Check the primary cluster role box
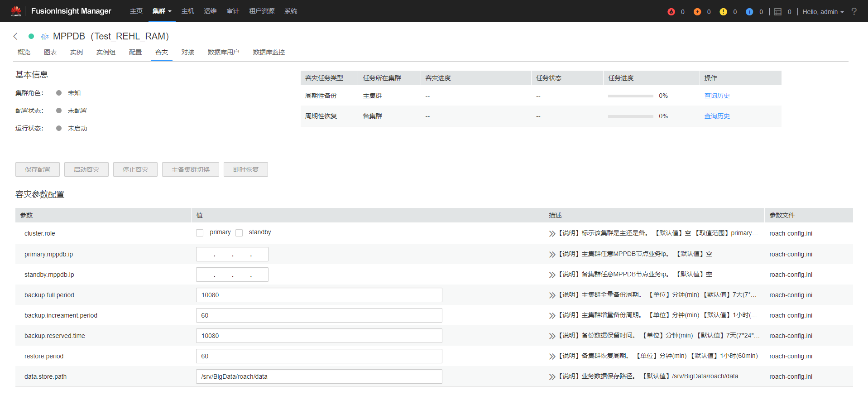The height and width of the screenshot is (410, 868). [x=200, y=233]
